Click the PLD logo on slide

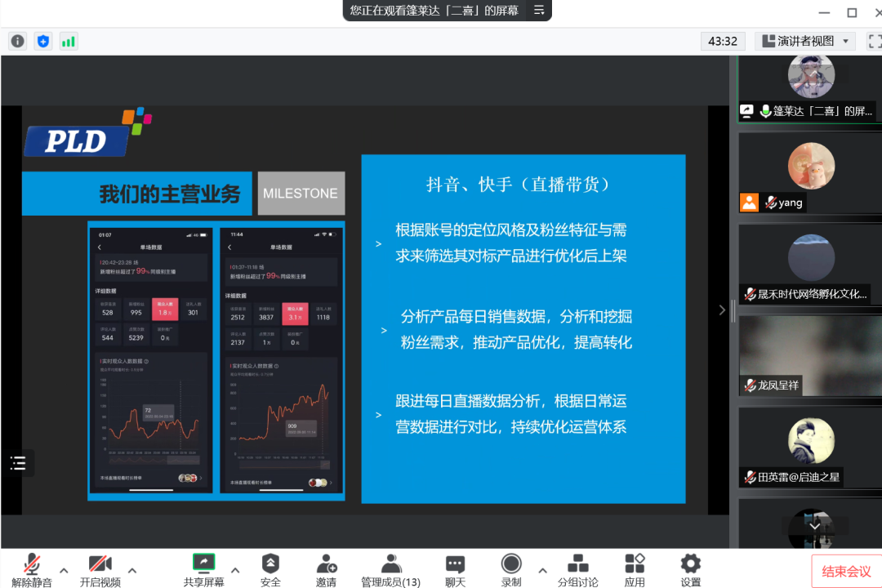coord(88,133)
